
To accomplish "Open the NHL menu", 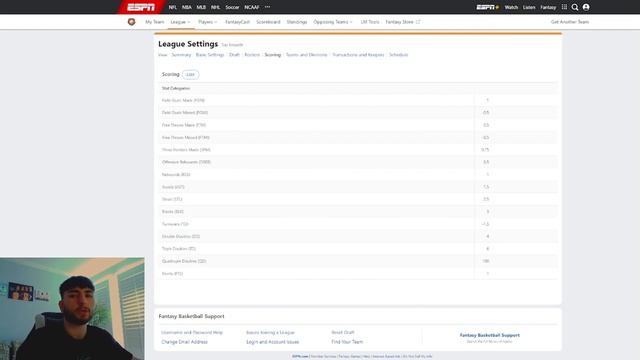I will [215, 7].
